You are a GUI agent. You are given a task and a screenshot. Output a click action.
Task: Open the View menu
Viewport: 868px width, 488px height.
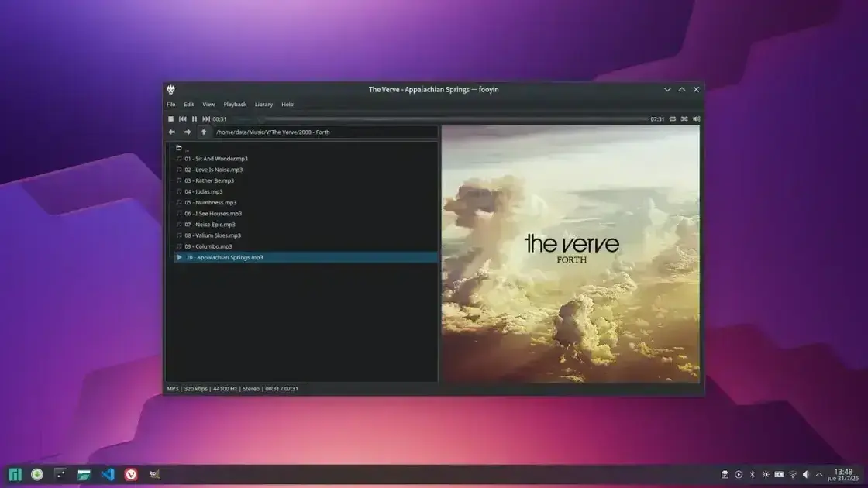tap(208, 104)
